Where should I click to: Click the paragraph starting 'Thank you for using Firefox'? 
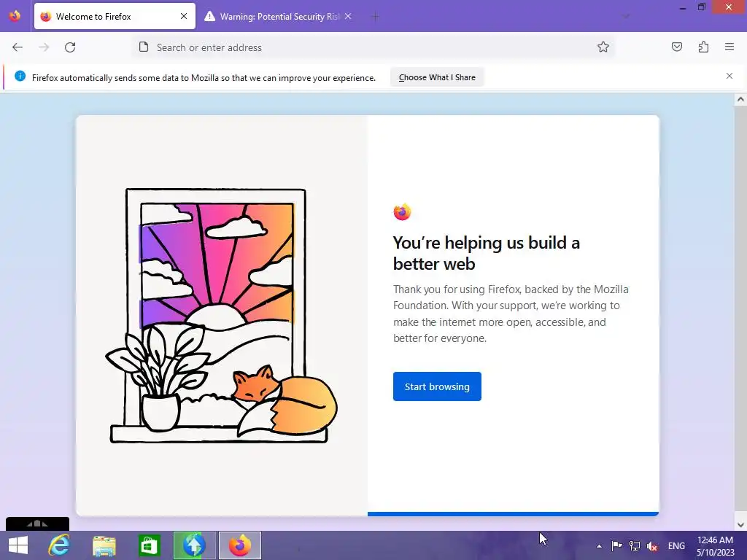tap(511, 314)
